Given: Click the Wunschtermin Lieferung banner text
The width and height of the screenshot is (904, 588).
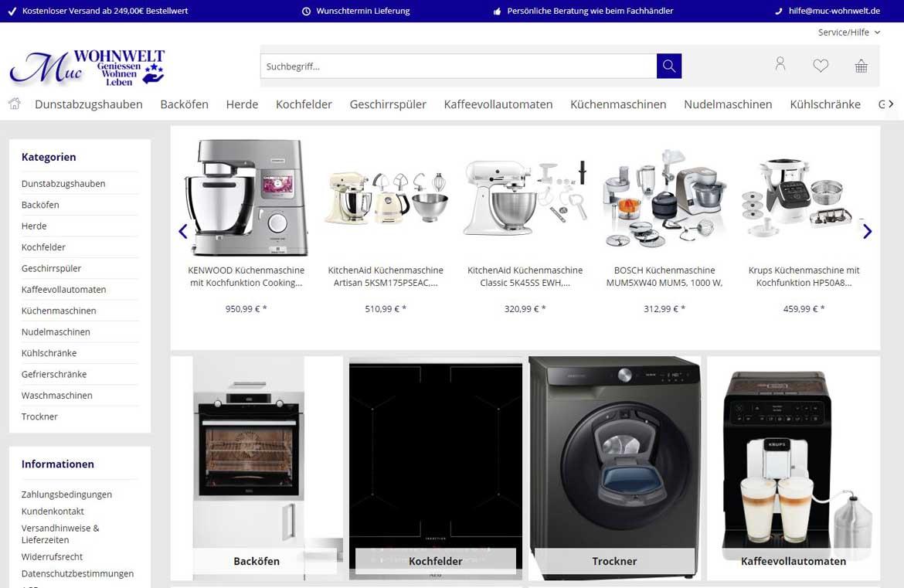Looking at the screenshot, I should tap(362, 11).
